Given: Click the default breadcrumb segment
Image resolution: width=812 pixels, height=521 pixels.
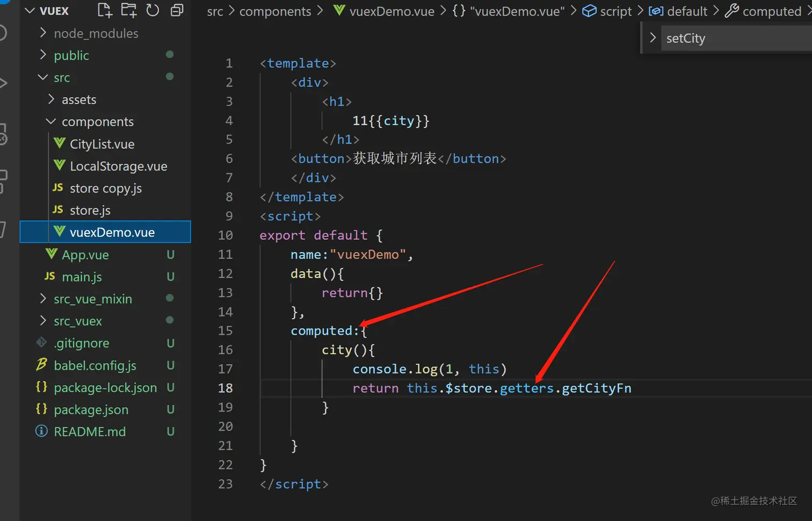Looking at the screenshot, I should [x=687, y=11].
